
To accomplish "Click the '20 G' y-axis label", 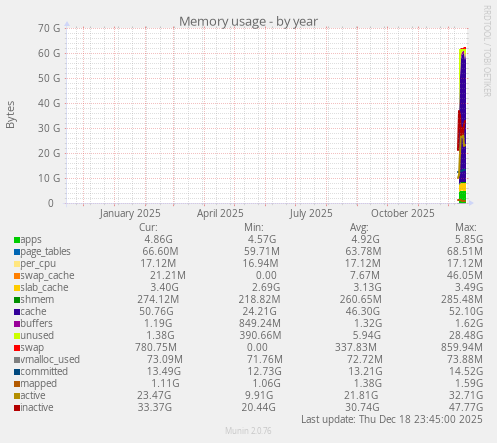I will (49, 153).
